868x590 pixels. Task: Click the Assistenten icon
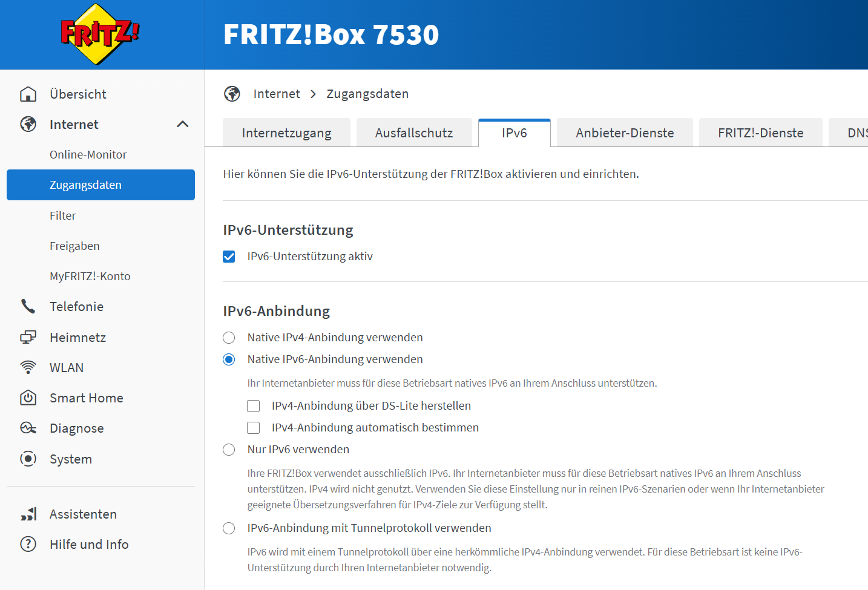tap(28, 514)
